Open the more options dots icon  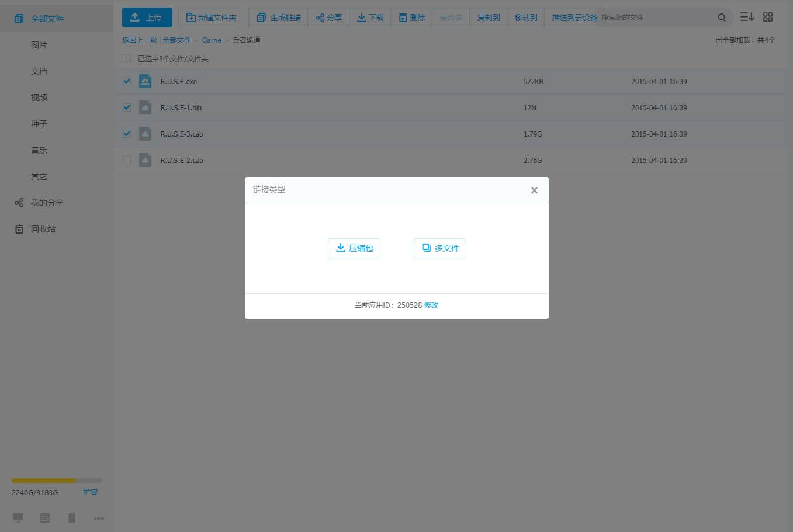click(99, 519)
